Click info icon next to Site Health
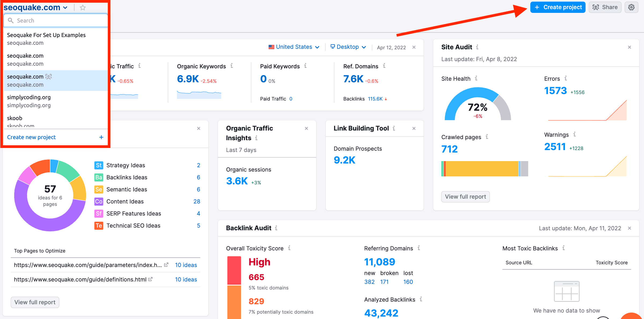The width and height of the screenshot is (644, 319). tap(476, 78)
